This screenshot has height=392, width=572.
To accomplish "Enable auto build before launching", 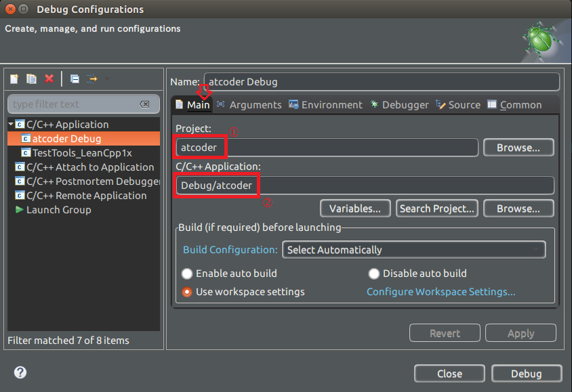I will 186,274.
